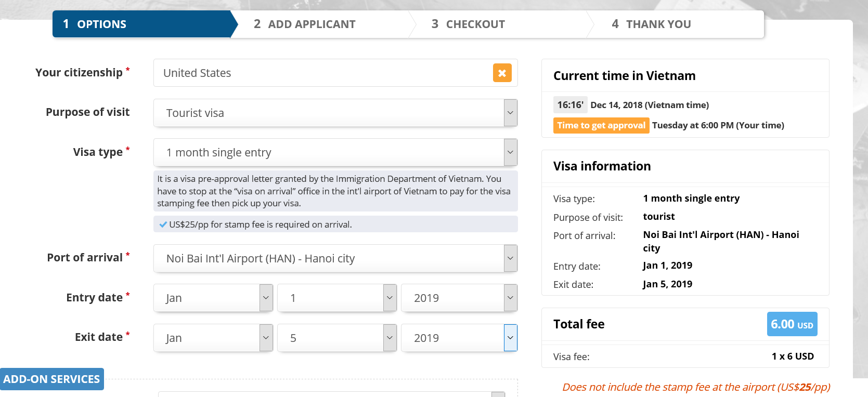The image size is (868, 397).
Task: Click the citizenship input field
Action: (322, 73)
